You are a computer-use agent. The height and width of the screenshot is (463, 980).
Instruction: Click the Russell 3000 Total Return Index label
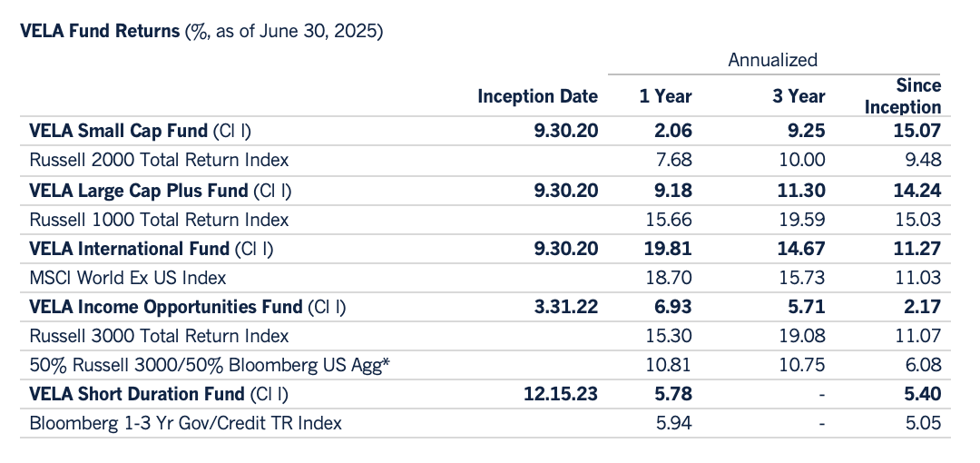pos(159,336)
